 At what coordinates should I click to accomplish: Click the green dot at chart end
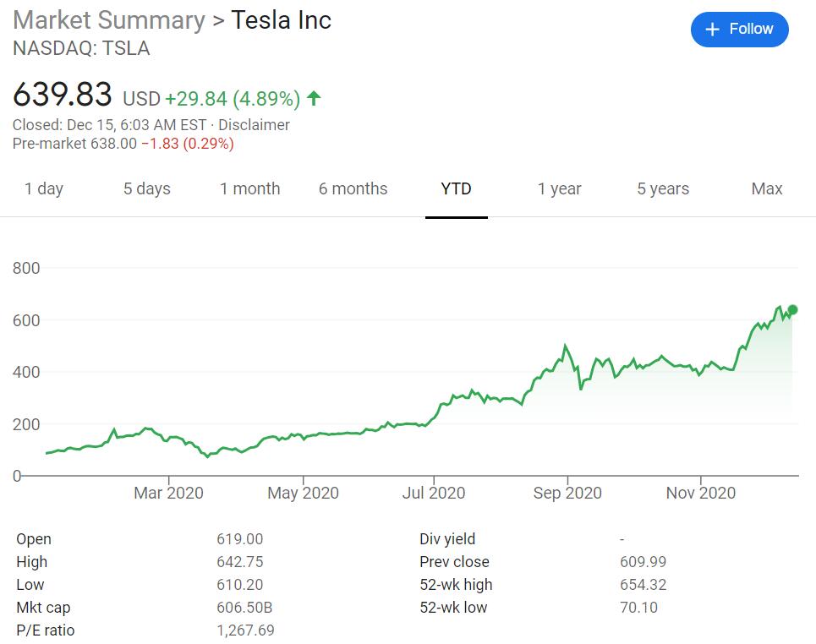click(x=792, y=309)
